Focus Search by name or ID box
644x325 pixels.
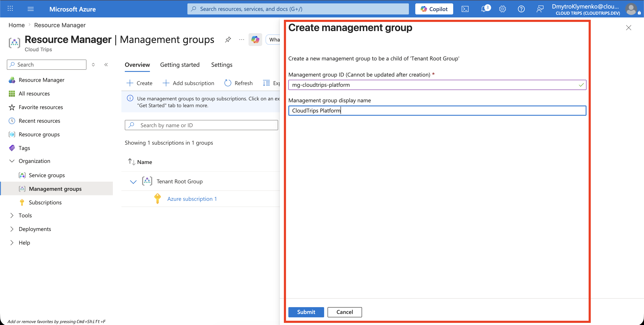coord(201,125)
